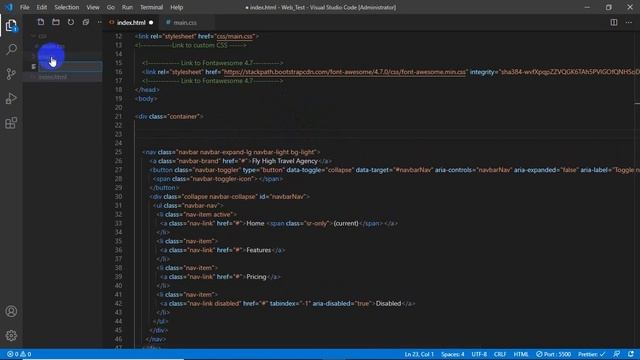This screenshot has width=640, height=360.
Task: Click the New File icon in Explorer
Action: 41,22
